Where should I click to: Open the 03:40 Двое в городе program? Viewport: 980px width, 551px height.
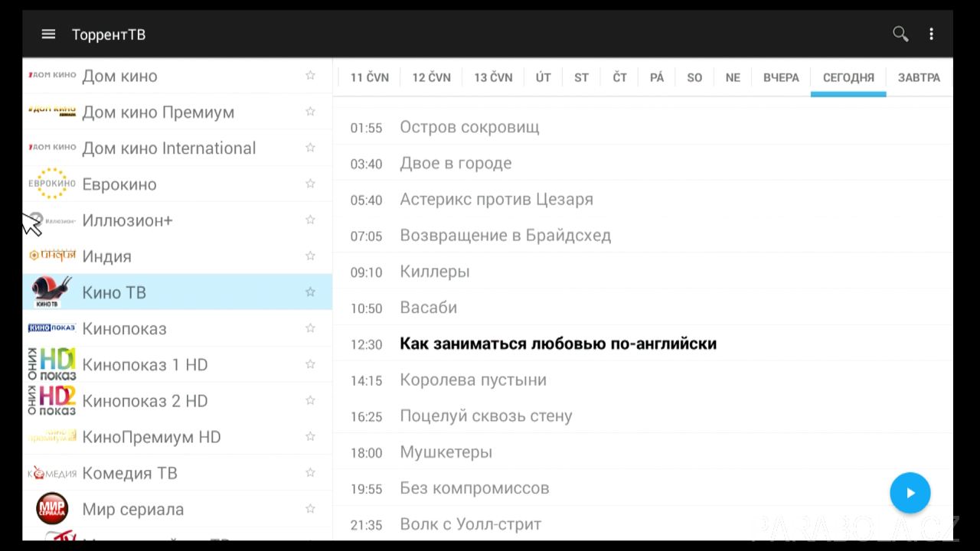[x=643, y=163]
